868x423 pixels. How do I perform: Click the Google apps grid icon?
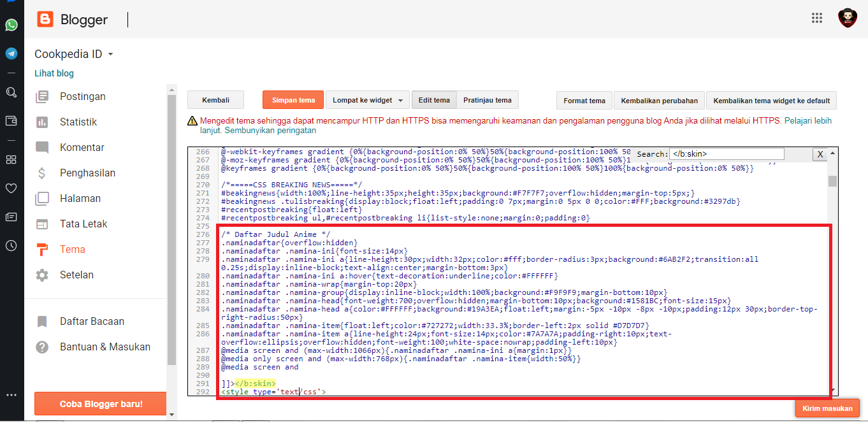817,18
